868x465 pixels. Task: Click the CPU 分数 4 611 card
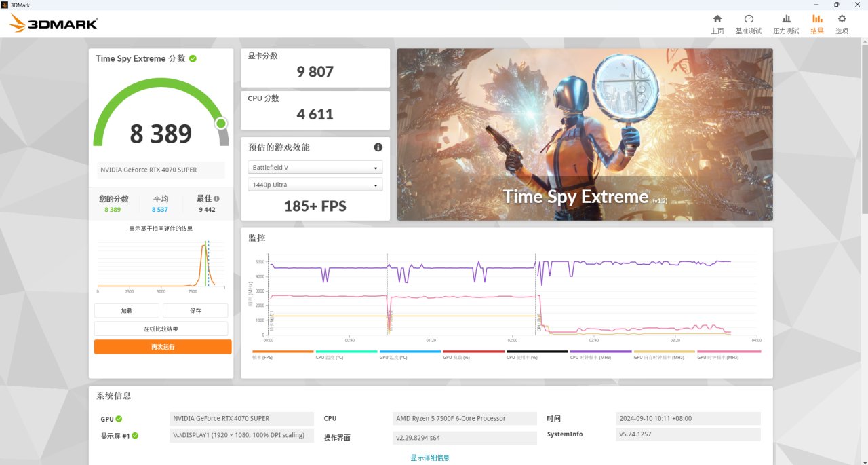(x=315, y=110)
